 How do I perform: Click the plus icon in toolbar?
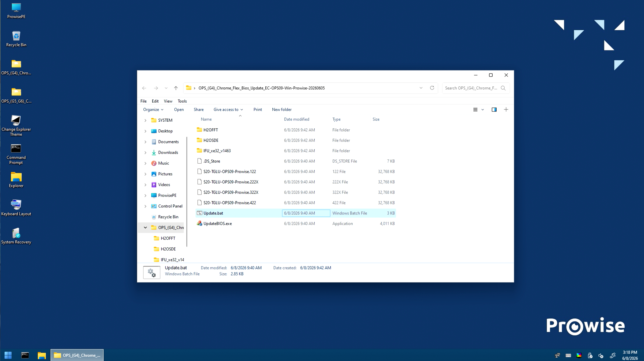[x=506, y=109]
